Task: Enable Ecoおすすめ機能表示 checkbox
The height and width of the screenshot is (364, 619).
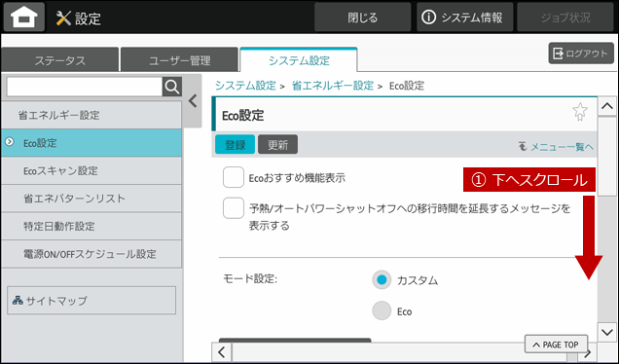Action: [234, 177]
